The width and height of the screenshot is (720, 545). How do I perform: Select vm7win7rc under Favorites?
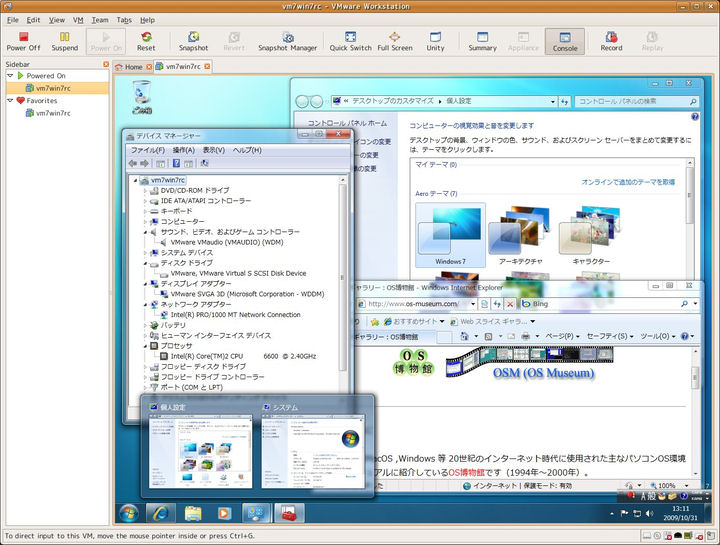[49, 113]
